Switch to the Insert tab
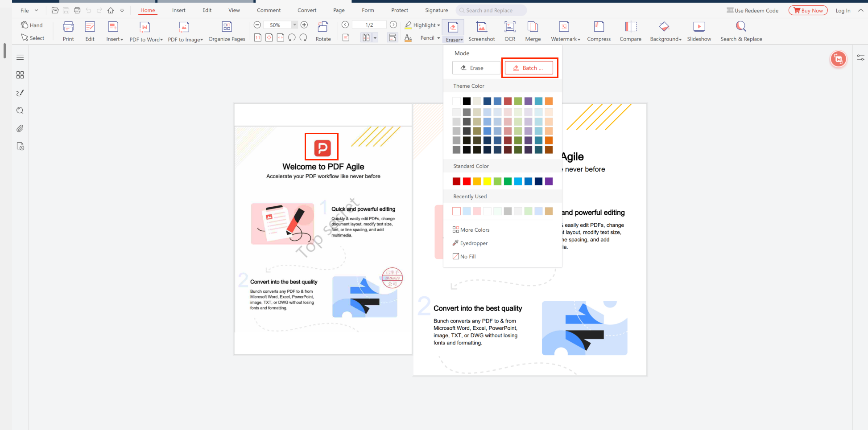This screenshot has height=430, width=868. tap(179, 10)
